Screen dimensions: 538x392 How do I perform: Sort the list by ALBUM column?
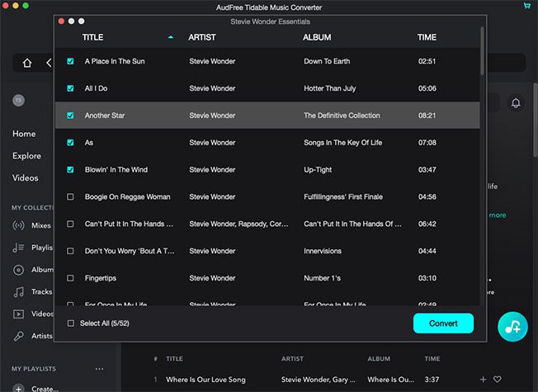[317, 37]
